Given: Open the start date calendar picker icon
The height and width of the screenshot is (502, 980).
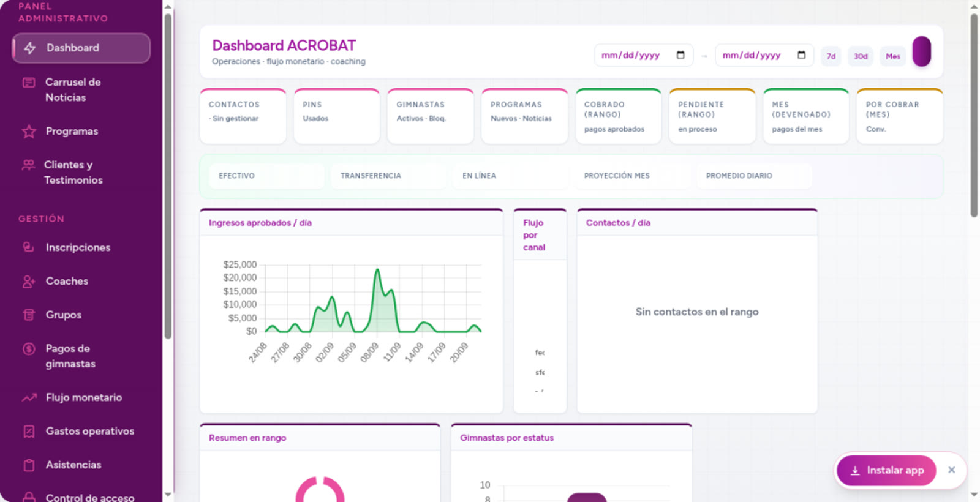Looking at the screenshot, I should click(x=680, y=55).
